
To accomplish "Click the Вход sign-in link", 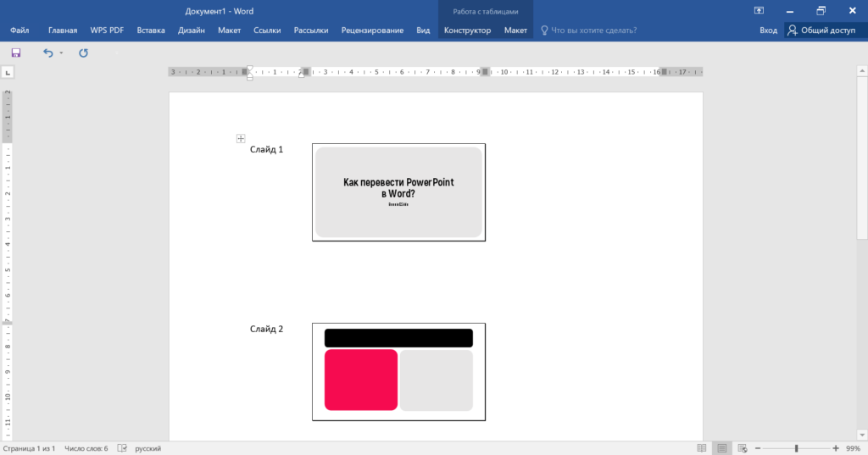I will pos(768,31).
